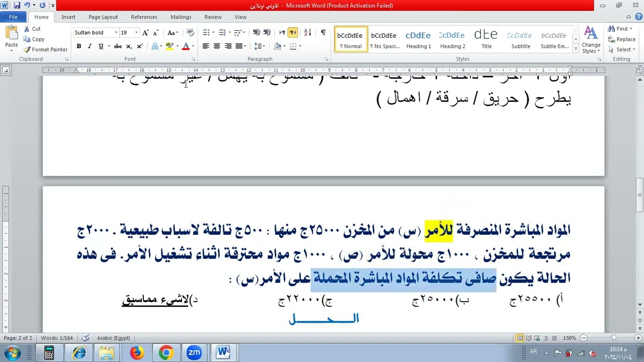Click the Change Styles icon
This screenshot has height=362, width=644.
click(591, 40)
